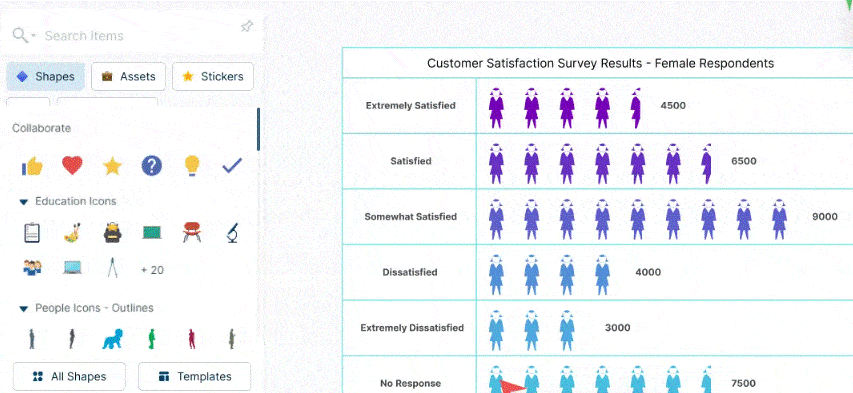Show the +20 more education icons
Viewport: 853px width, 393px height.
coord(152,270)
